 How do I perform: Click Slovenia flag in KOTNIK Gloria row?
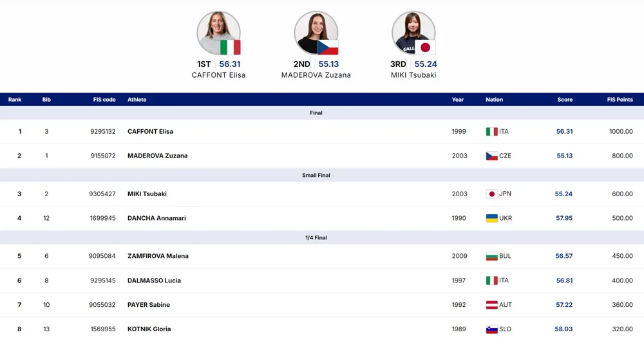pos(491,329)
